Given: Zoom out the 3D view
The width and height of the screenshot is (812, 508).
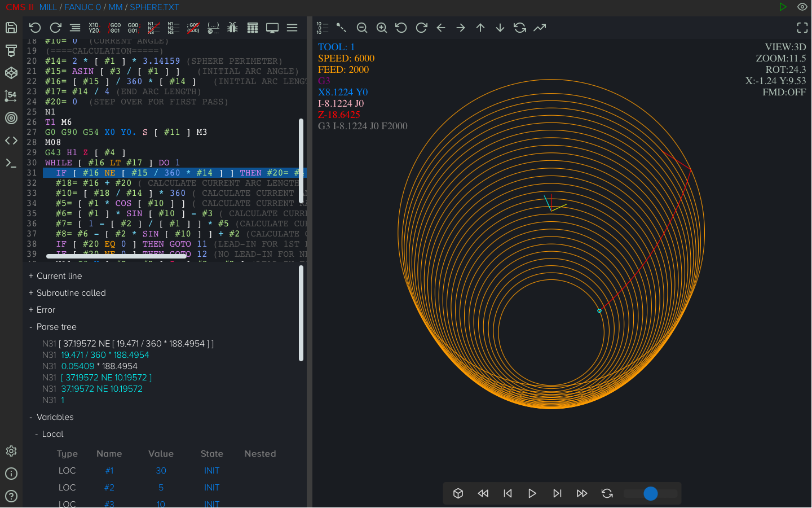Looking at the screenshot, I should [362, 28].
